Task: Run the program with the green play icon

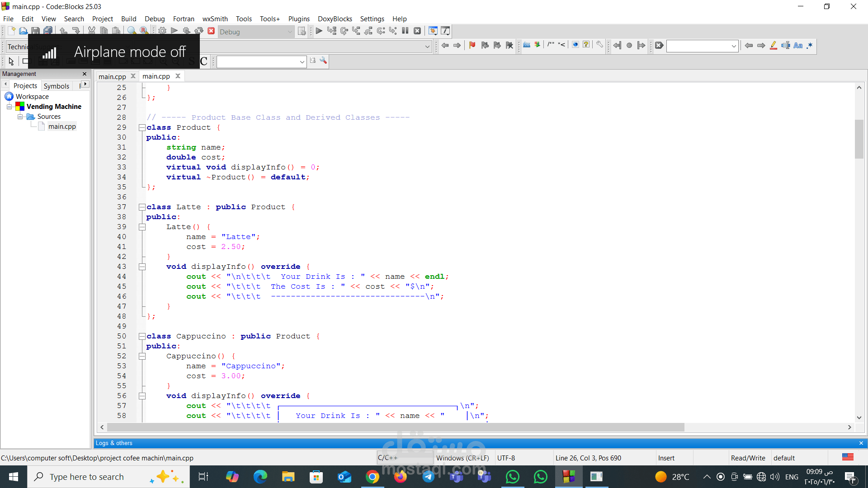Action: [x=175, y=31]
